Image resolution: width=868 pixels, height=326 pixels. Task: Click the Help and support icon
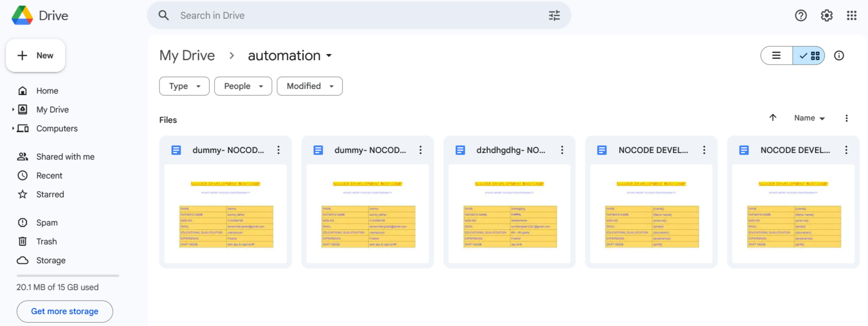[801, 16]
